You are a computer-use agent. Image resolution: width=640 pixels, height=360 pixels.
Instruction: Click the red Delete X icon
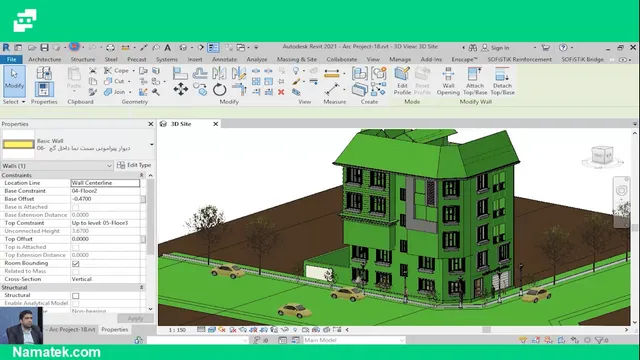[281, 92]
